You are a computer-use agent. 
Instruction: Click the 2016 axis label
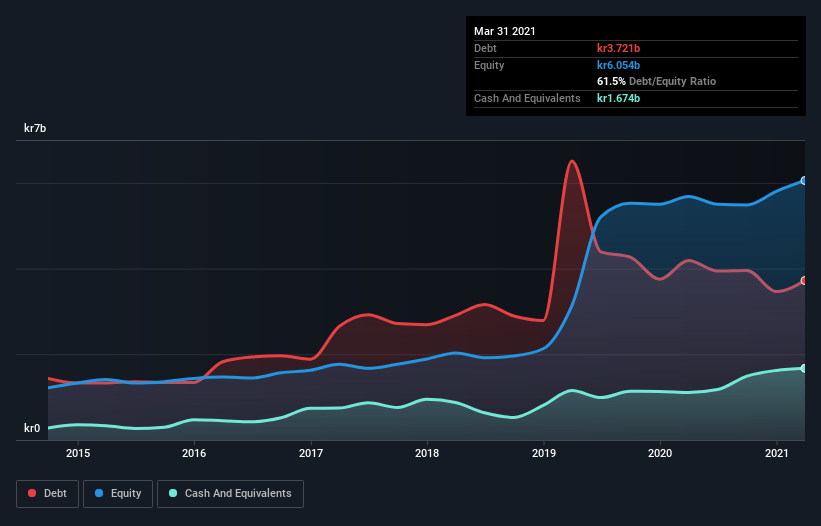[194, 453]
